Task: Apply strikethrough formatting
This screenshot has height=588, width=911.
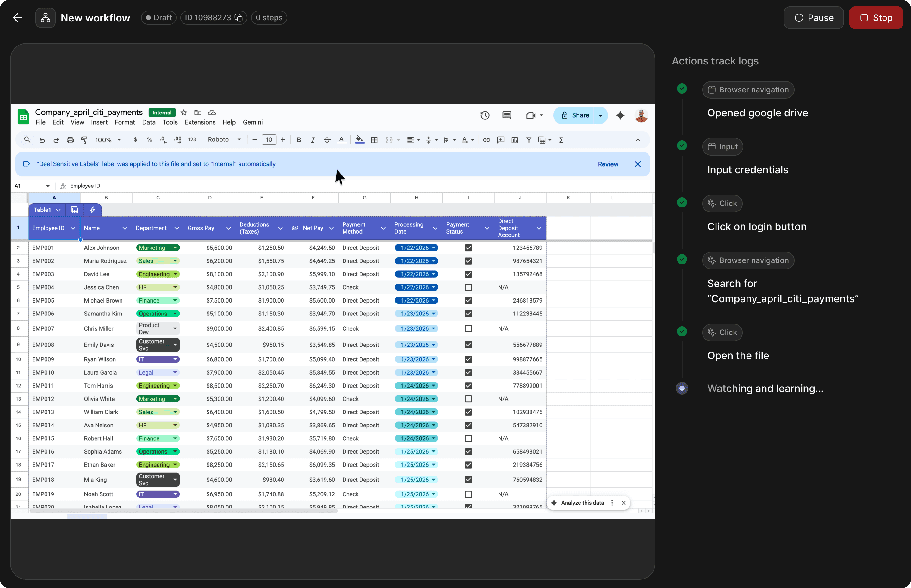Action: (327, 140)
